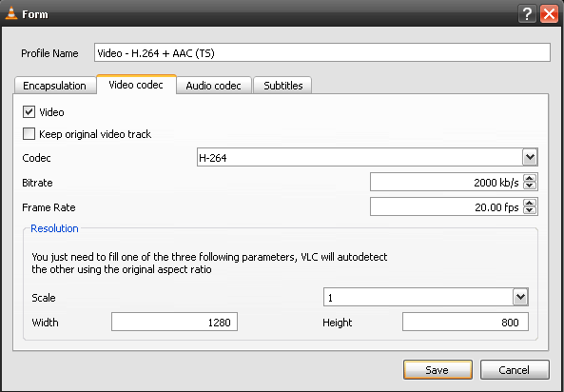Screen dimensions: 564x392
Task: Decrease Frame Rate with down arrow
Action: (x=530, y=211)
